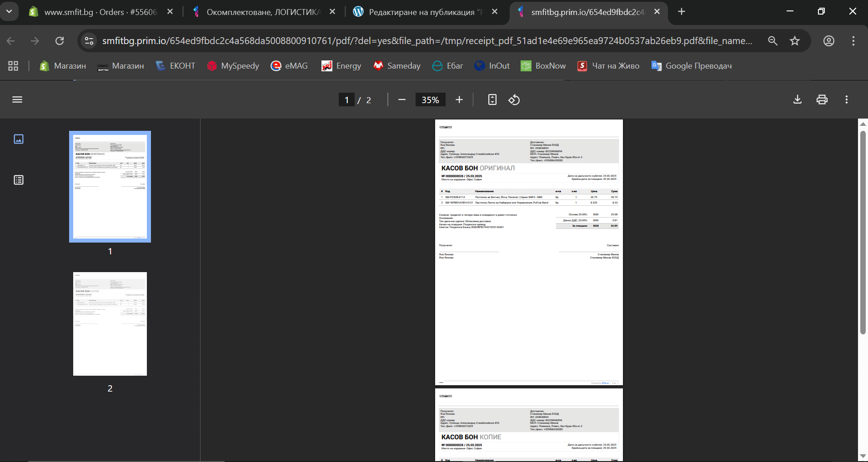Rotate the PDF counterclockwise

click(514, 99)
